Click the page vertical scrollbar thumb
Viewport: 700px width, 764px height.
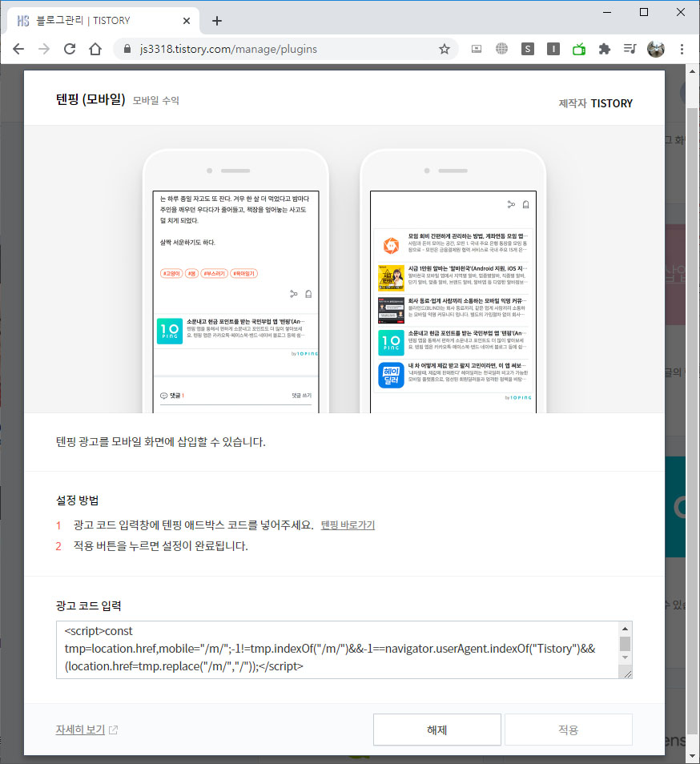(692, 421)
